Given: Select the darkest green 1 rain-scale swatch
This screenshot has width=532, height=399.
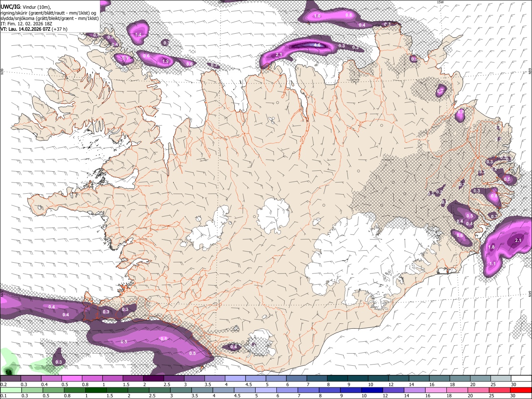Looking at the screenshot, I should pos(96,390).
